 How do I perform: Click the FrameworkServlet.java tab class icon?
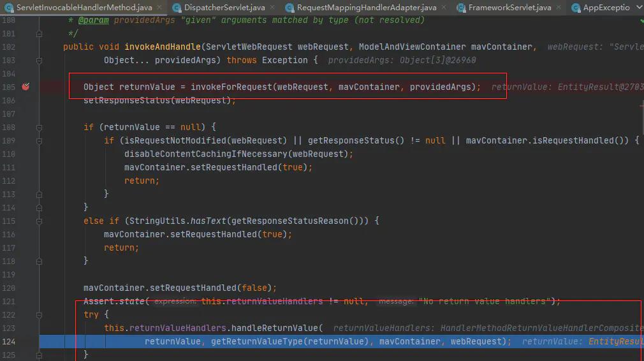coord(460,8)
